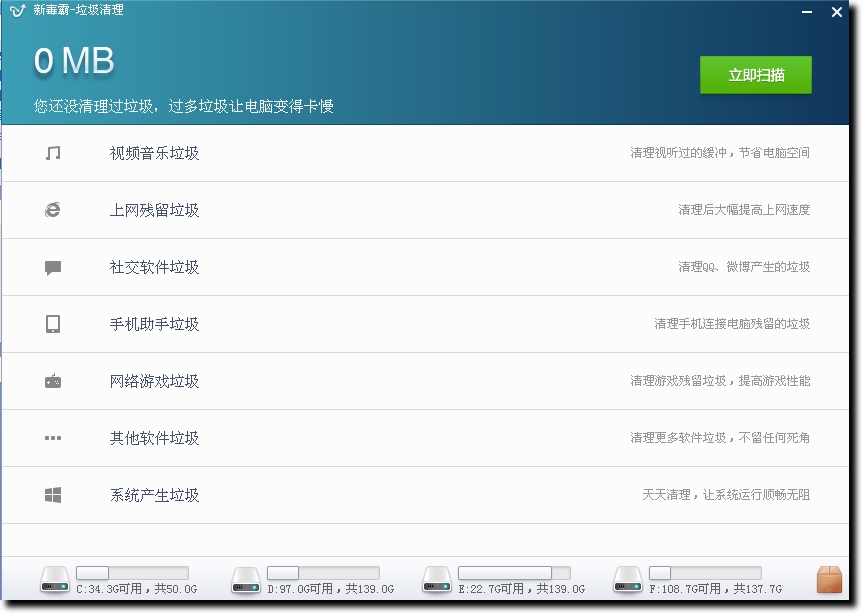Select the 其他软件垃圾 category label
This screenshot has width=862, height=613.
click(x=154, y=439)
